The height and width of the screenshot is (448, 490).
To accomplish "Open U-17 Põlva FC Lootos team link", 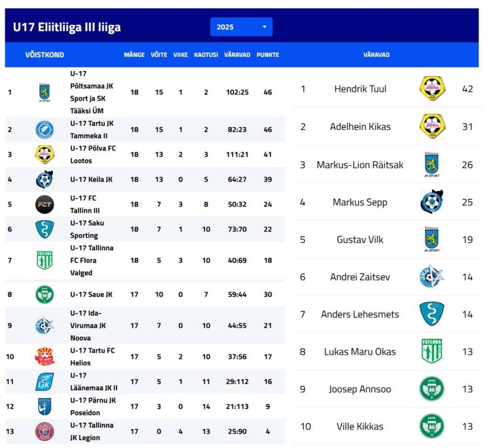I will pyautogui.click(x=93, y=155).
